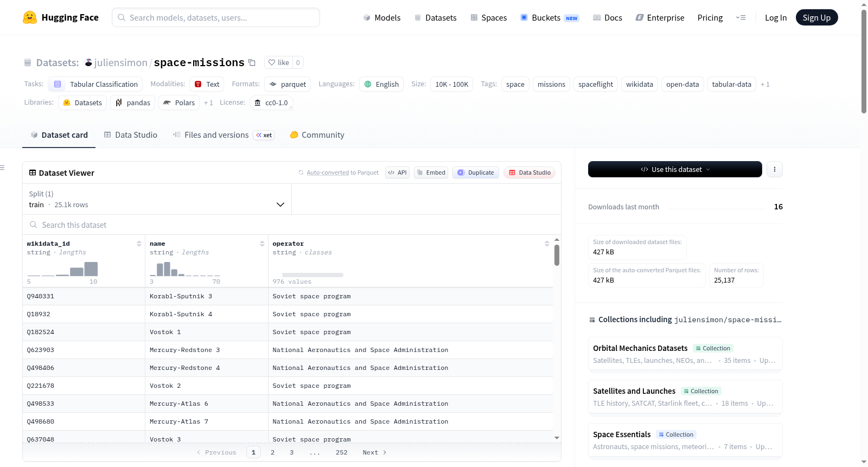
Task: Expand the additional libraries +1 indicator
Action: [208, 103]
